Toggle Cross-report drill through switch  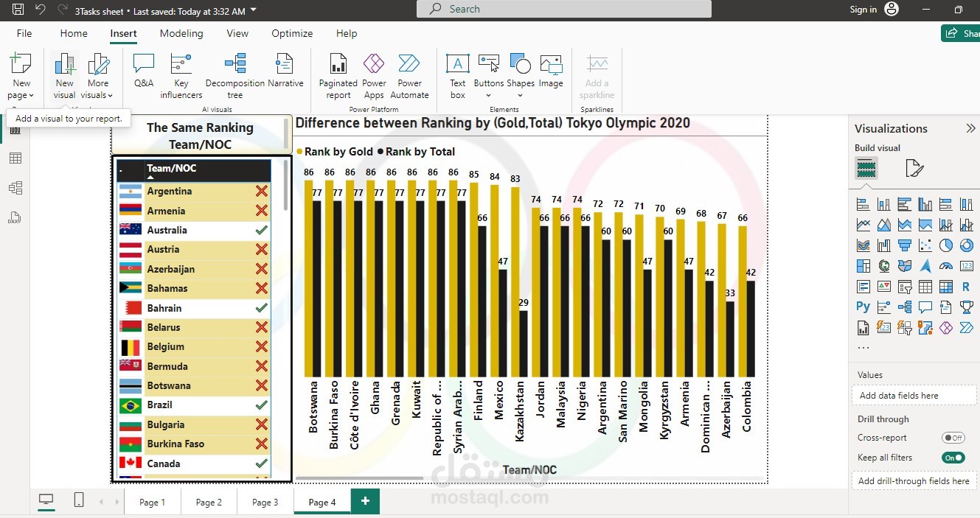point(953,438)
